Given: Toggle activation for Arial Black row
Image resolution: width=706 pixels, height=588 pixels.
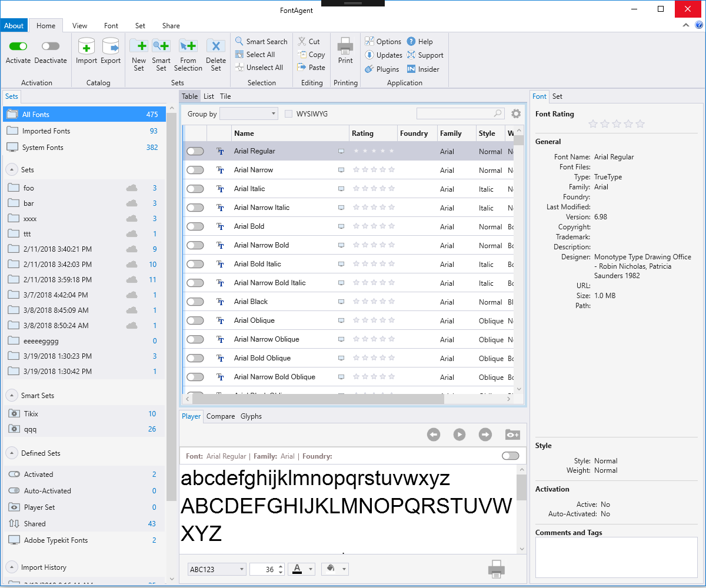Looking at the screenshot, I should point(195,302).
